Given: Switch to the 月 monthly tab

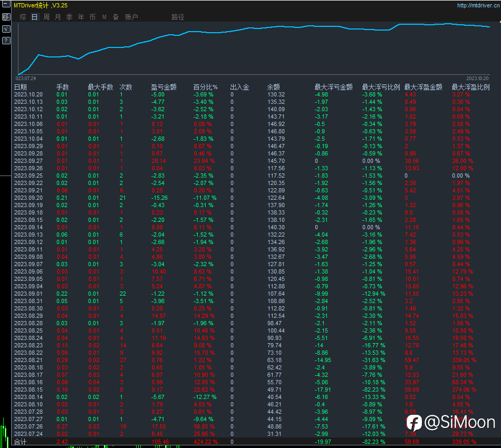Looking at the screenshot, I should 58,17.
